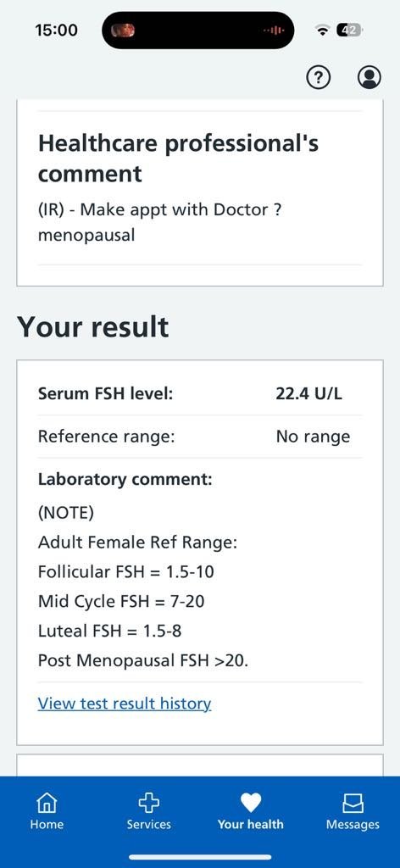Switch to the Messages tab label
The width and height of the screenshot is (400, 868).
(353, 824)
